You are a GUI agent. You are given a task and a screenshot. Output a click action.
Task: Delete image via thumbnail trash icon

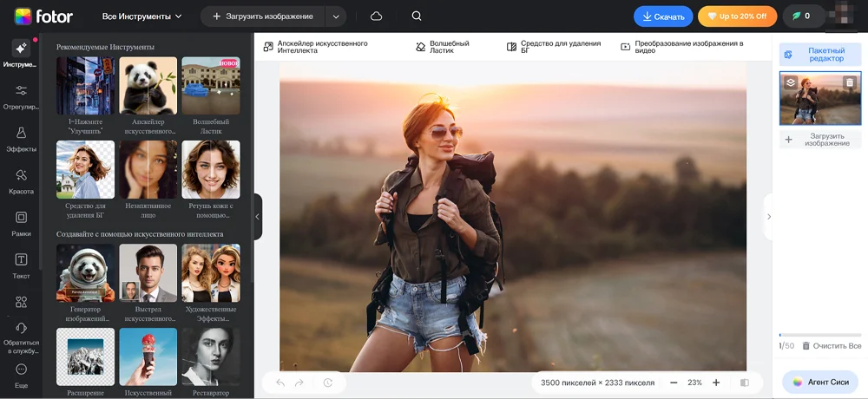coord(850,82)
